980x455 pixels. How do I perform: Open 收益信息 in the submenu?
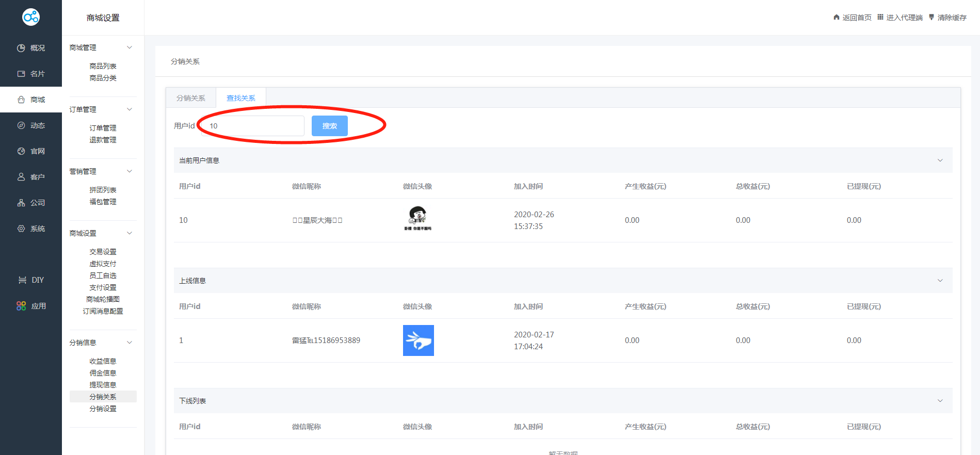pos(103,361)
